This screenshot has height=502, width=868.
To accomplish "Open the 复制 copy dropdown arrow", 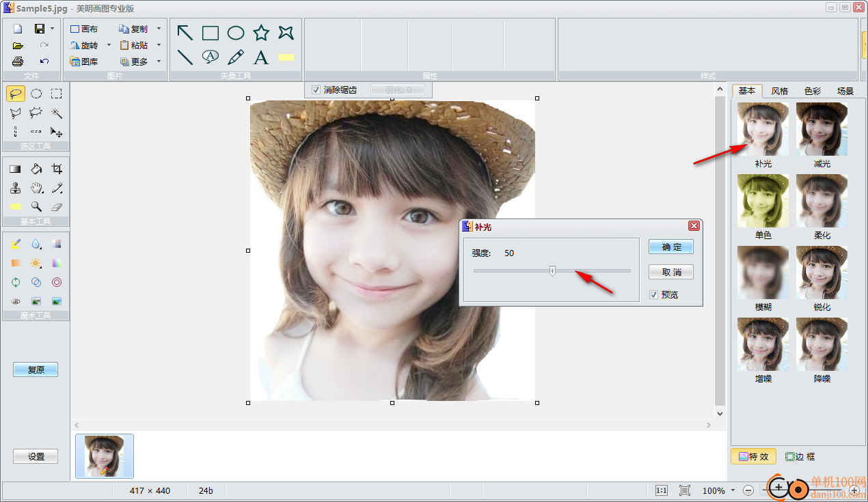I will (159, 29).
